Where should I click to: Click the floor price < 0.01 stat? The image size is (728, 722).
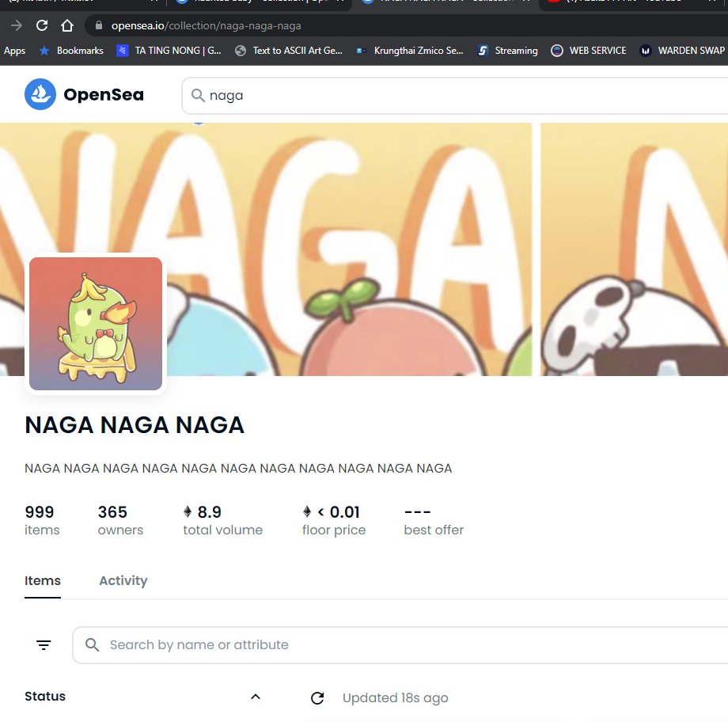point(334,520)
